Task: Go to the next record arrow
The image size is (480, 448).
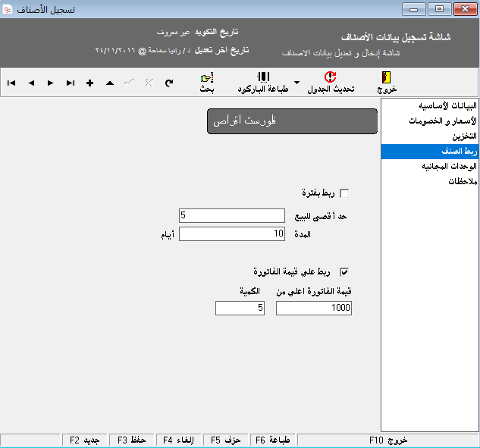Action: 51,83
